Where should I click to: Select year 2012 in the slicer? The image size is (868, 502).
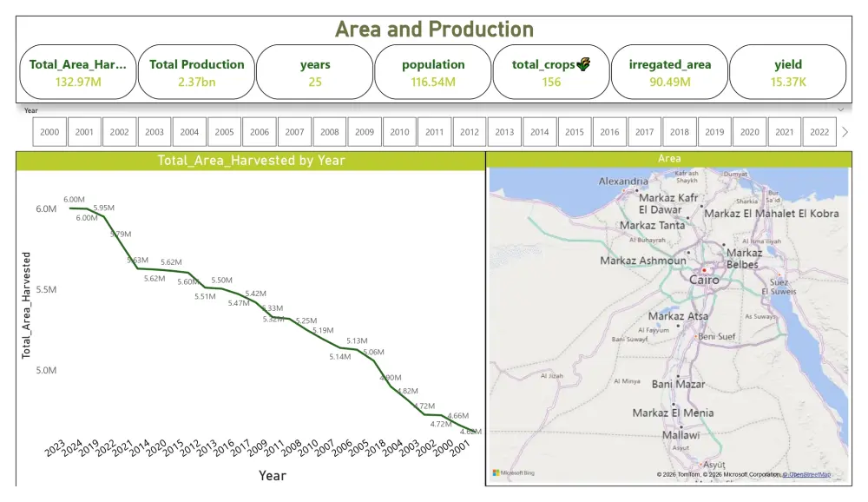[x=470, y=132]
